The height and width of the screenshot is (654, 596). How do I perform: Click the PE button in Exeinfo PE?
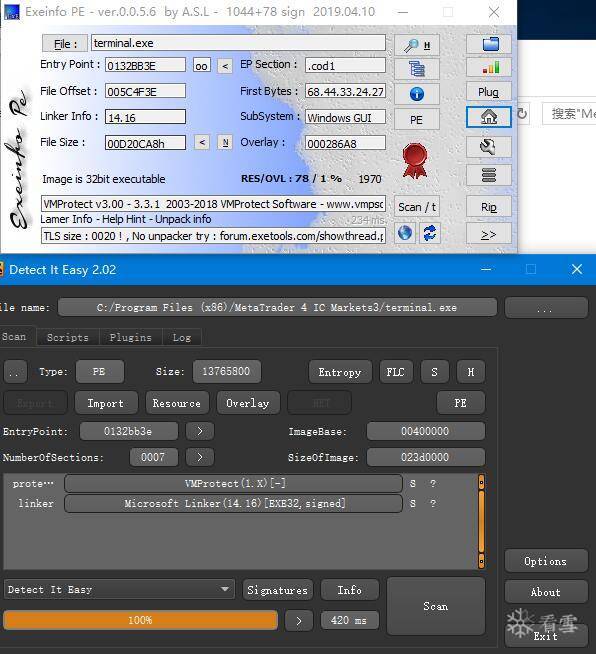(416, 120)
